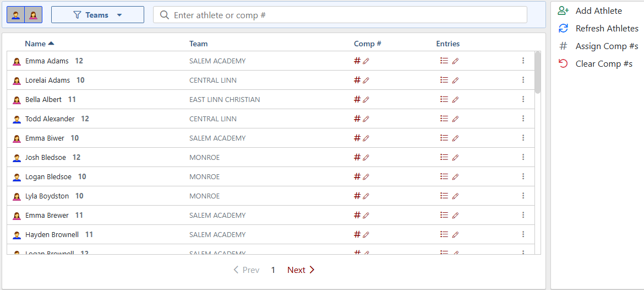Open more options for Todd Alexander
This screenshot has height=290, width=644.
point(523,119)
